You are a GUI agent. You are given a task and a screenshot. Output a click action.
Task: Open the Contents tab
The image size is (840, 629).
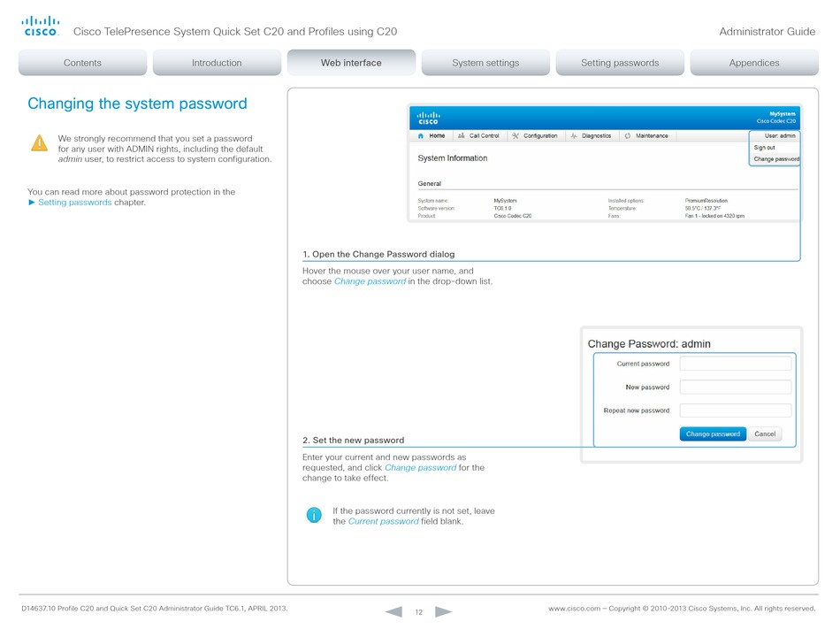(x=82, y=63)
